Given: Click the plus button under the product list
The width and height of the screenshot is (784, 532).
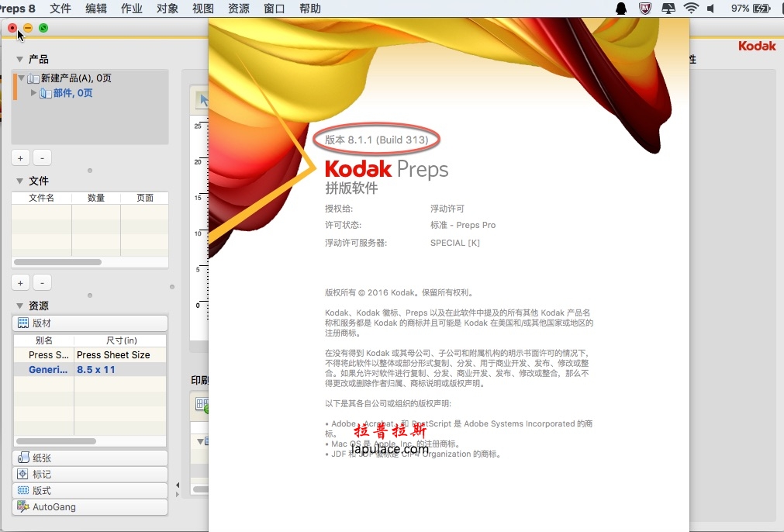Looking at the screenshot, I should pyautogui.click(x=20, y=158).
